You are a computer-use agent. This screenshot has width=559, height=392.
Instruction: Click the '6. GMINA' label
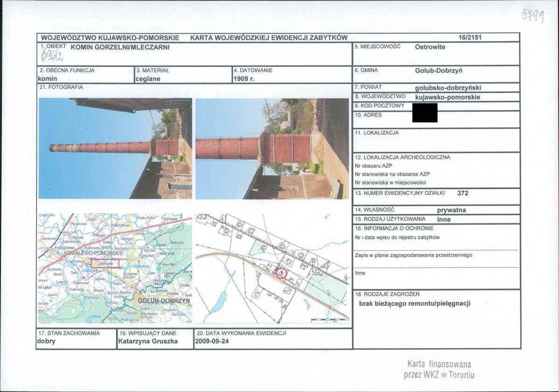point(366,70)
